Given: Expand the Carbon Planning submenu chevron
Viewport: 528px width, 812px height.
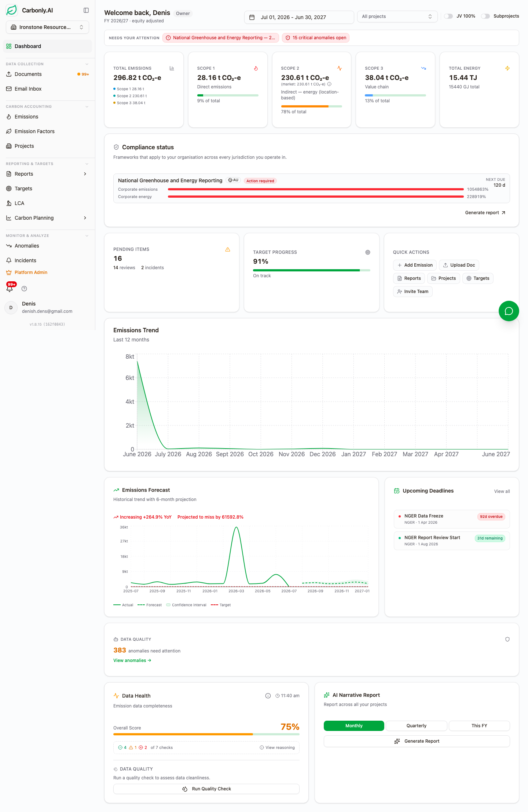Looking at the screenshot, I should click(85, 218).
